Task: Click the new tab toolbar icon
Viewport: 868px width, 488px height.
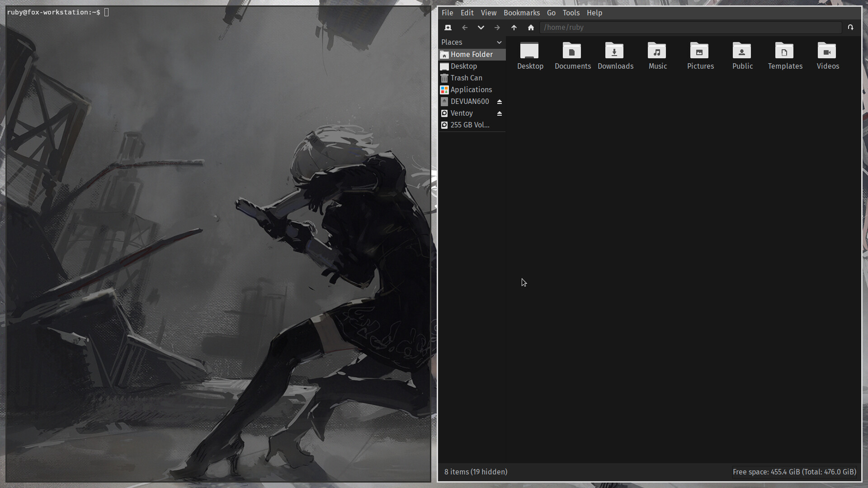Action: [x=448, y=28]
